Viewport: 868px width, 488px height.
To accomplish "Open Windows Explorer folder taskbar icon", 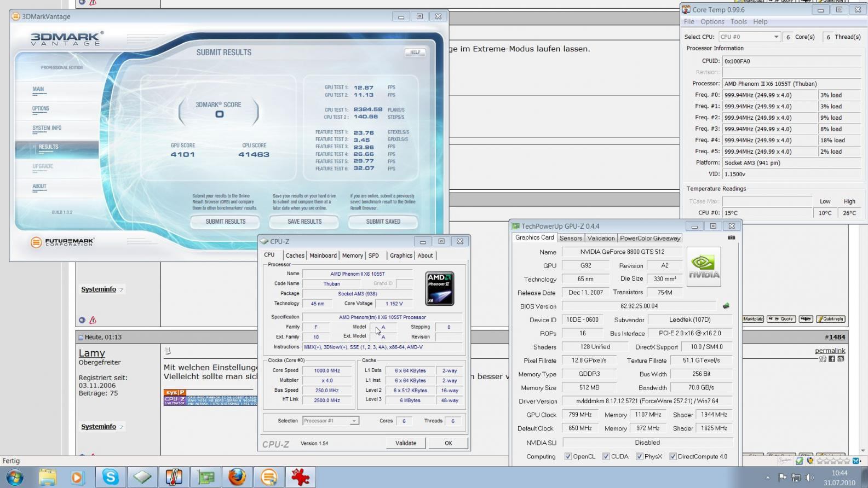I will click(x=48, y=477).
